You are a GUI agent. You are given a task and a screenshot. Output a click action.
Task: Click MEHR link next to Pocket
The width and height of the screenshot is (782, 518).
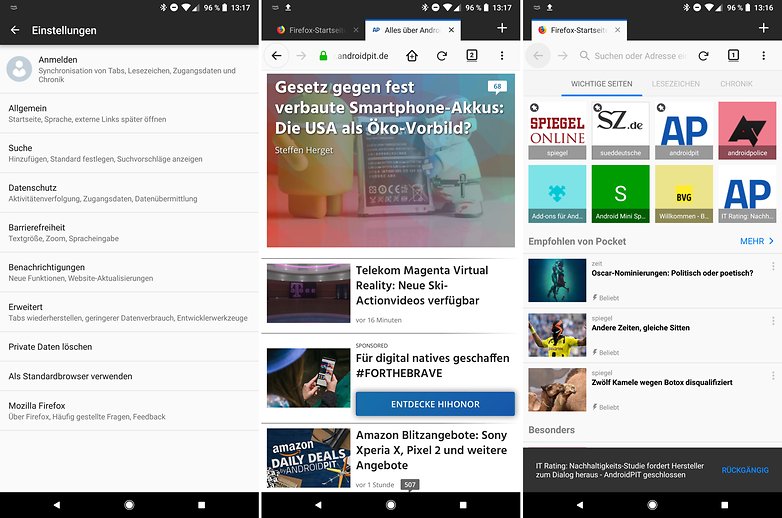(757, 241)
